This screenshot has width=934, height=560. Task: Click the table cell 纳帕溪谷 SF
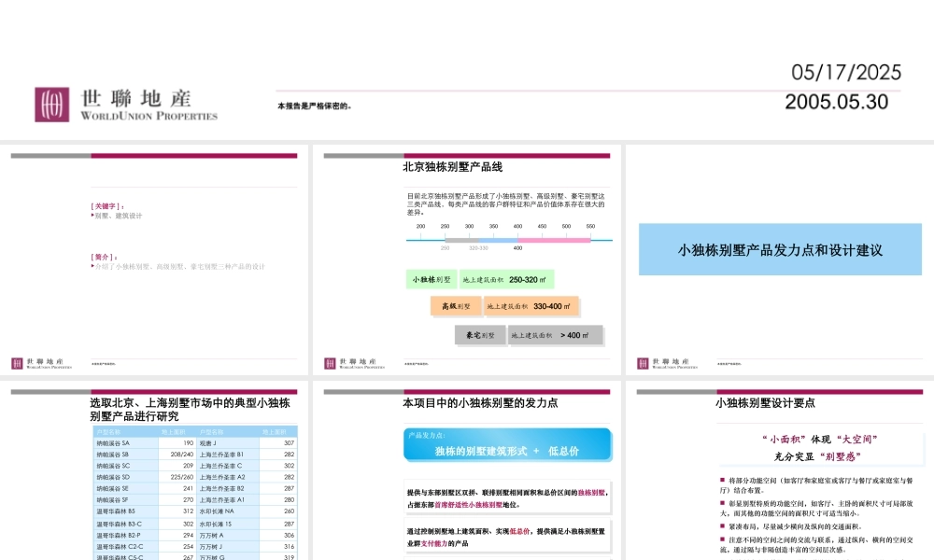[126, 500]
